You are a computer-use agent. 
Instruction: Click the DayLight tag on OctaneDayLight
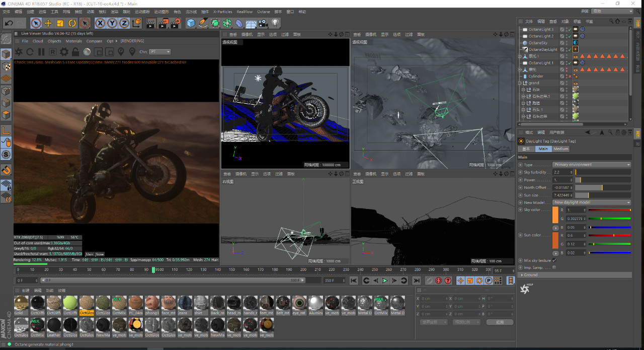pyautogui.click(x=576, y=49)
